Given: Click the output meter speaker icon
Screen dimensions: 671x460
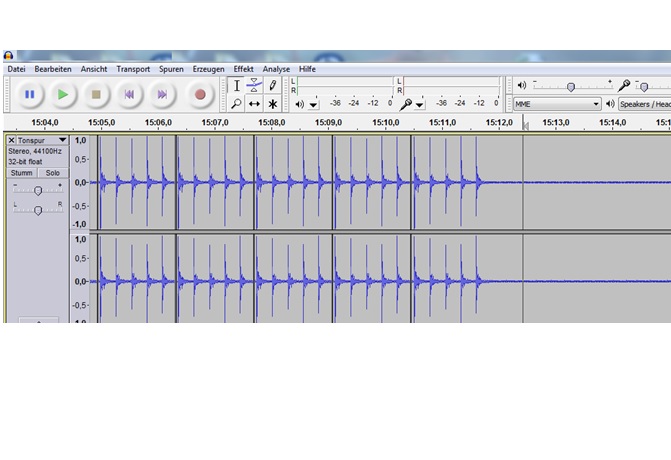Looking at the screenshot, I should click(300, 104).
